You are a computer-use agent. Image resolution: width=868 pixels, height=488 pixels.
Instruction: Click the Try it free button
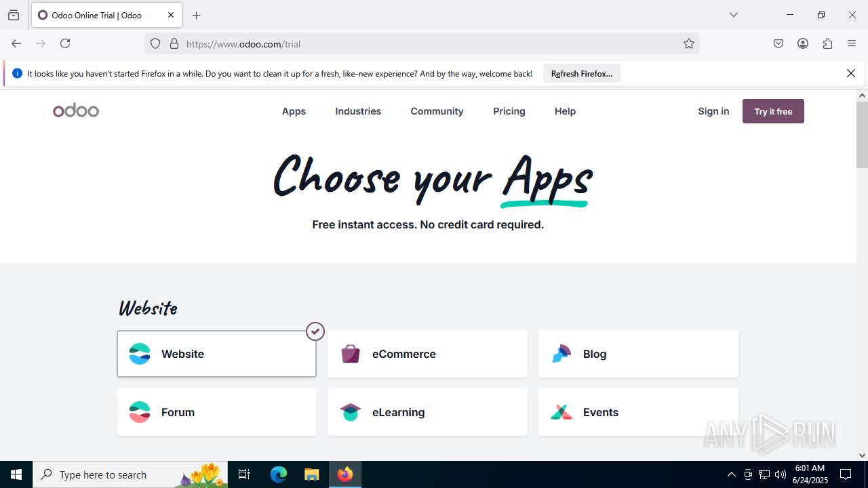[773, 111]
